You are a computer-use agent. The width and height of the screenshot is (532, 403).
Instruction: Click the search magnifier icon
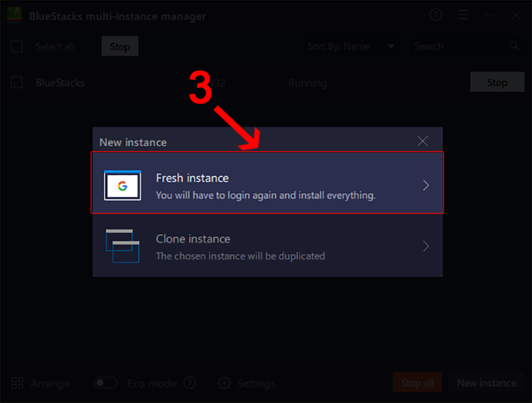[x=514, y=47]
